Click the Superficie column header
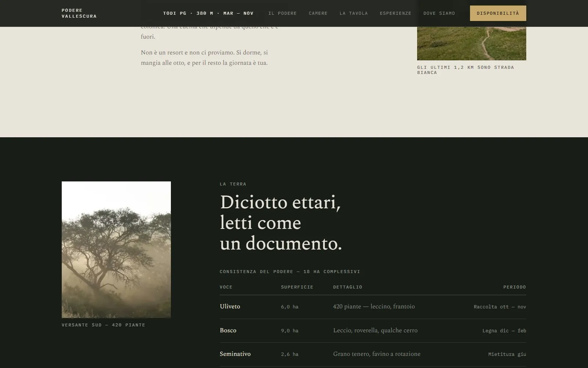This screenshot has height=368, width=588. [297, 287]
